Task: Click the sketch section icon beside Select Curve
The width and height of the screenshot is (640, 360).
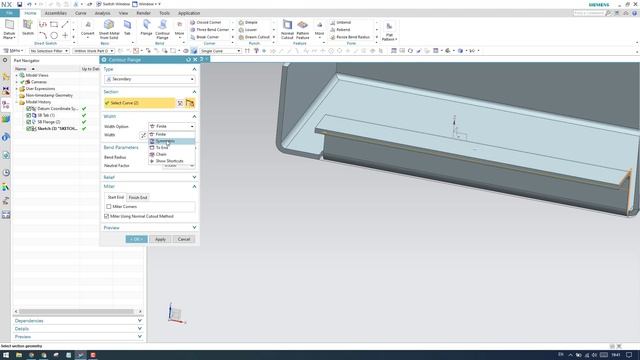Action: point(190,103)
